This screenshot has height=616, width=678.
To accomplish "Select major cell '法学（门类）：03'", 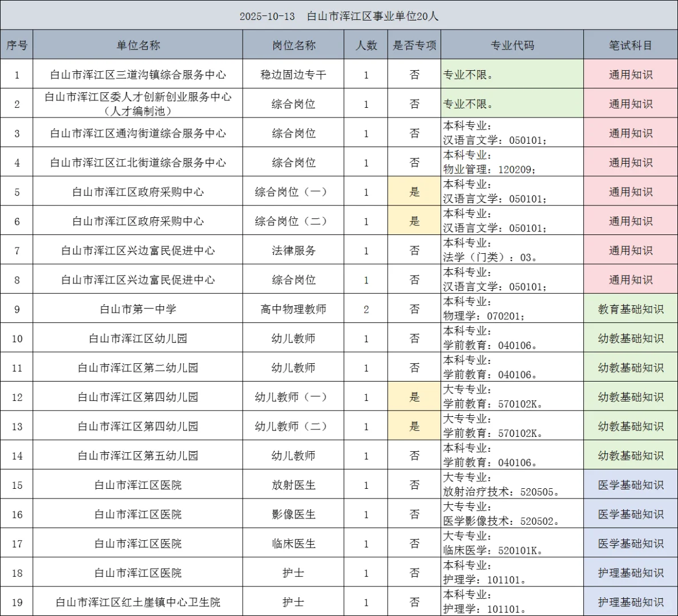I will click(x=512, y=250).
